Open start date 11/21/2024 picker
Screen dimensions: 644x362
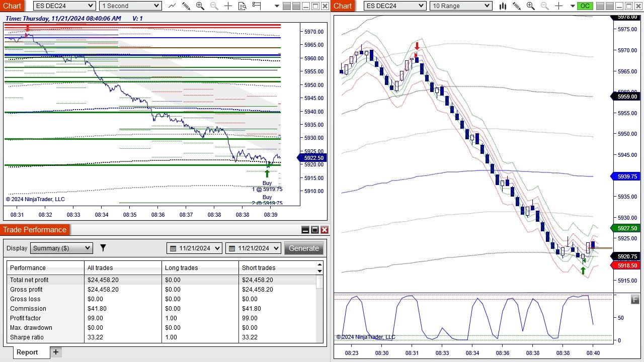click(194, 248)
